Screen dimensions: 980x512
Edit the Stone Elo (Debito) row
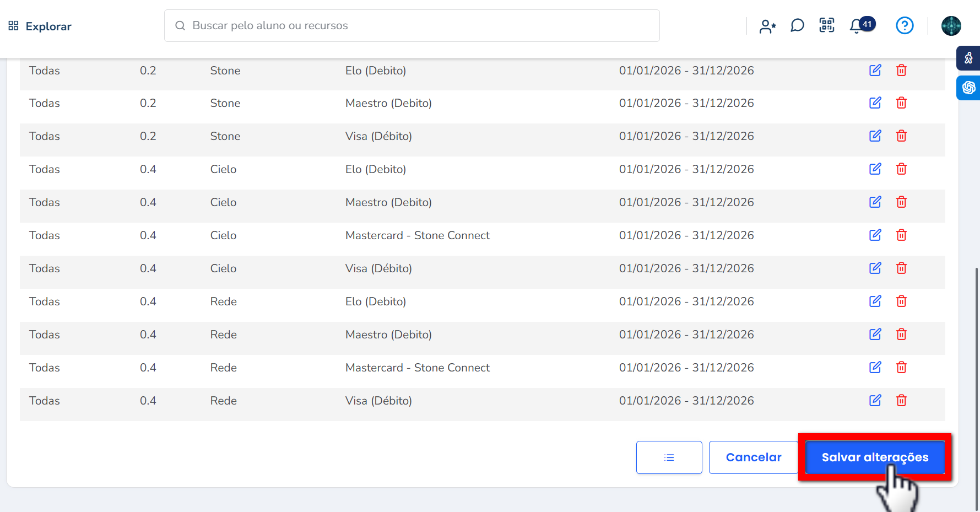[875, 70]
